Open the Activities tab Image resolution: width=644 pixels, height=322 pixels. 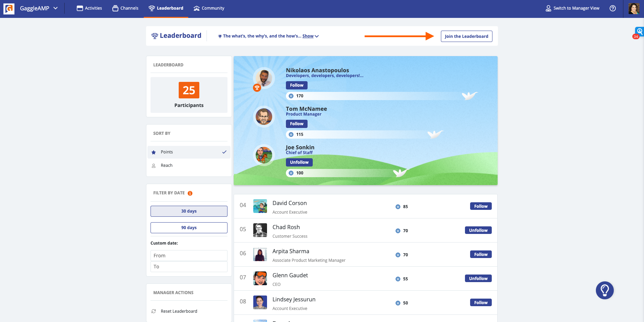point(89,8)
